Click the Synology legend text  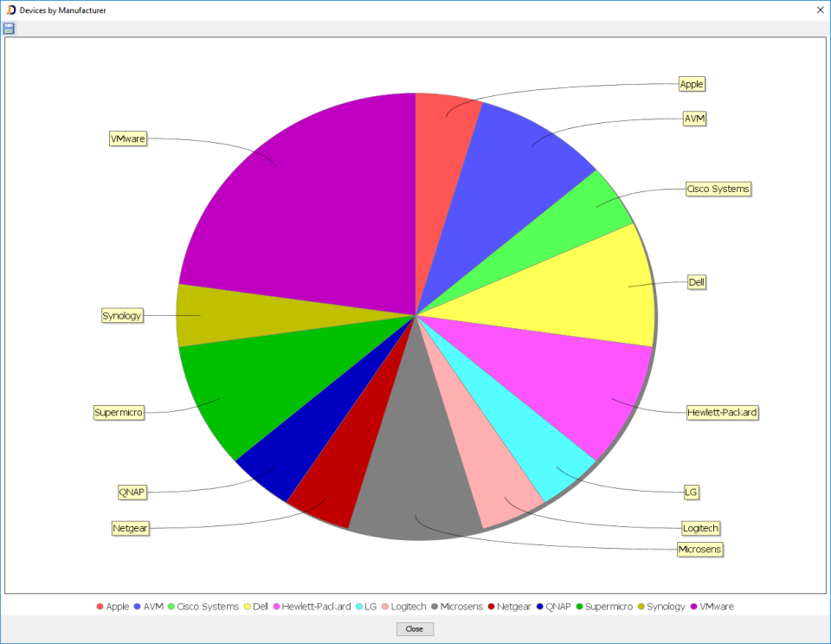click(x=666, y=607)
